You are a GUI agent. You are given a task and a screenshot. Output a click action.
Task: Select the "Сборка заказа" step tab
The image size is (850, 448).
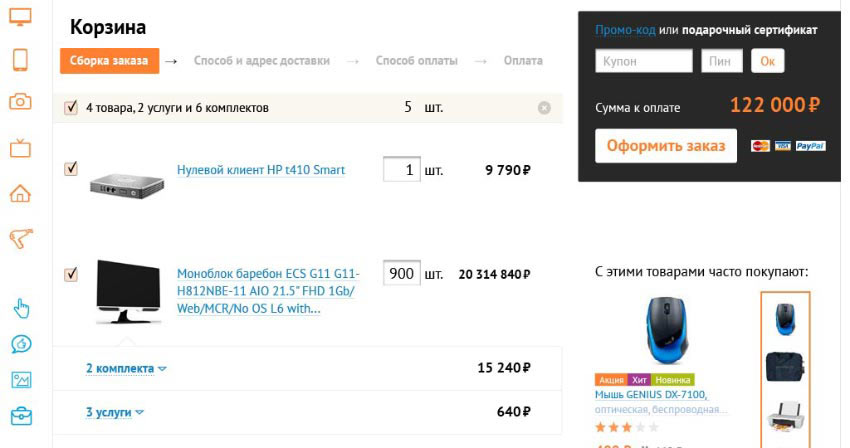(109, 61)
